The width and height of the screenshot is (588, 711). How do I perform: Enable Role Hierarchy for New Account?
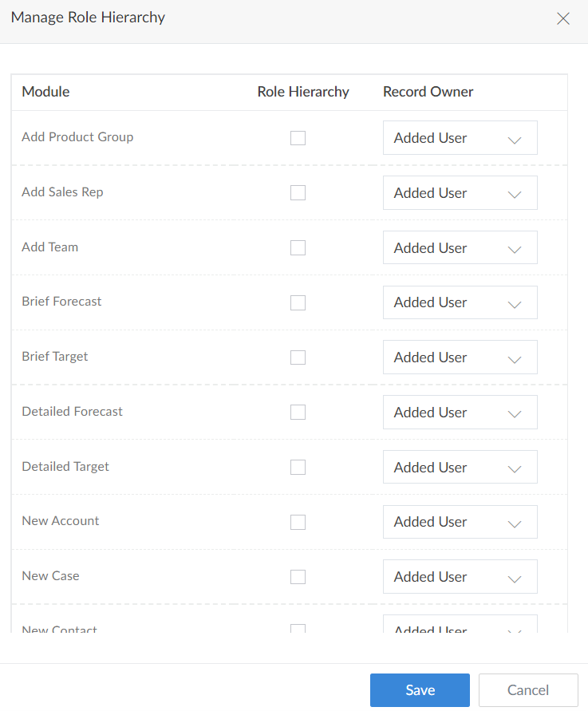(x=298, y=522)
